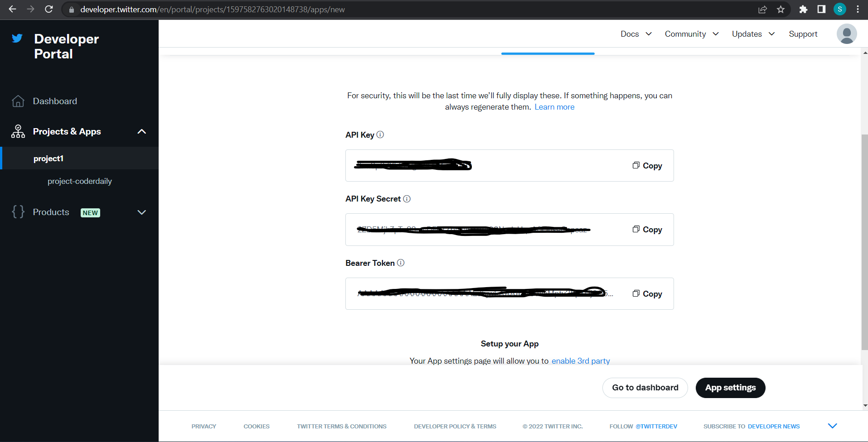868x442 pixels.
Task: Select project-coderdaily app in sidebar
Action: click(x=80, y=181)
